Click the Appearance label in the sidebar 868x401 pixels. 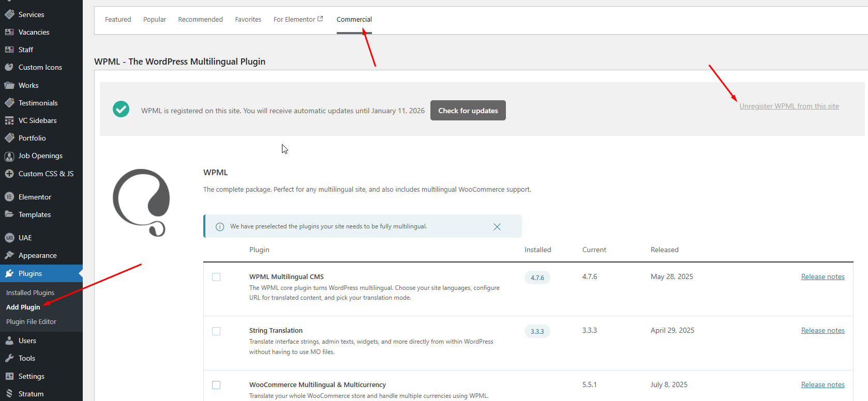[x=38, y=255]
